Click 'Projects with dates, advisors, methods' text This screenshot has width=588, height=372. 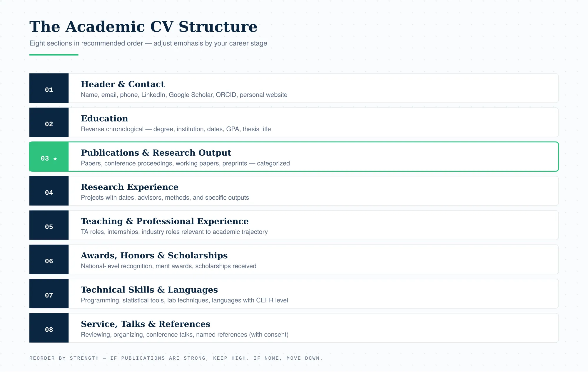165,198
